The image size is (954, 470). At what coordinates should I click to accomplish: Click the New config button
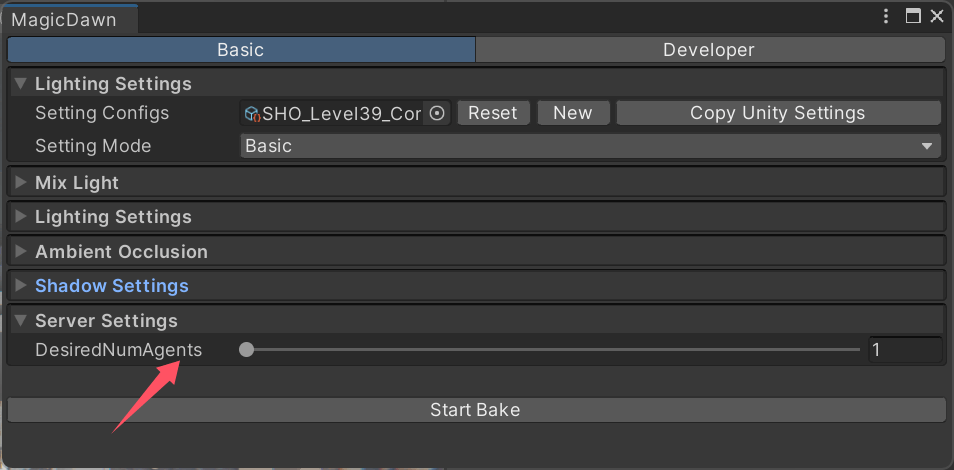pyautogui.click(x=572, y=113)
